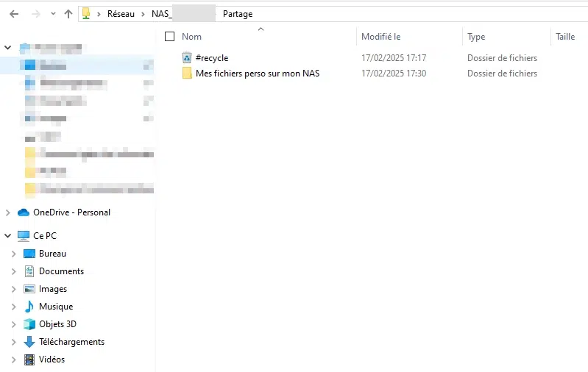Click Dossier de fichiers type of #recycle

502,58
